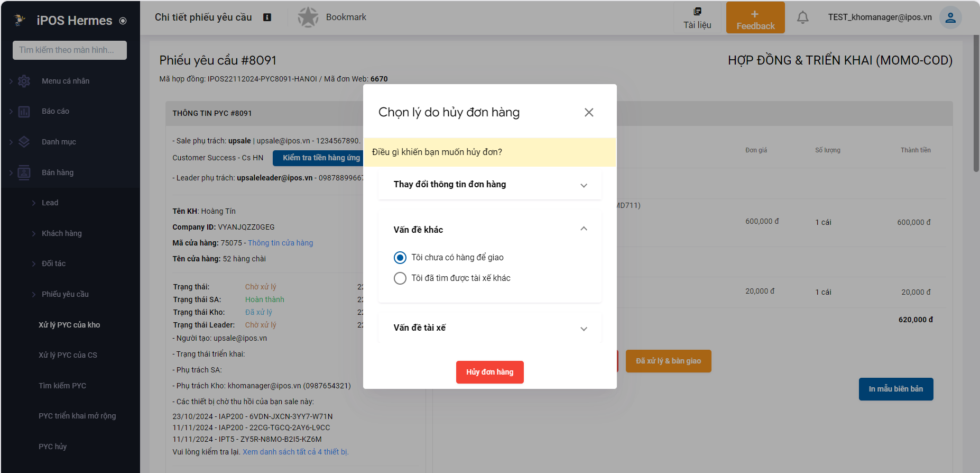Screen dimensions: 980x473
Task: Select "Tôi đã tìm được tài xế khác"
Action: point(400,278)
